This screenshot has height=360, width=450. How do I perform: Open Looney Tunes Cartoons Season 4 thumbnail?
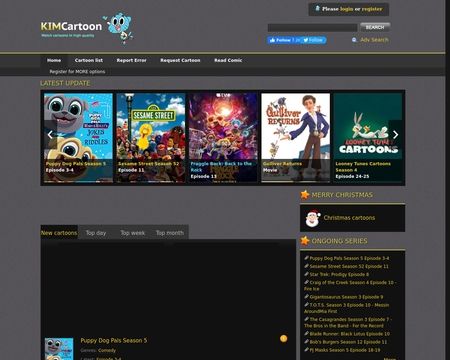pos(368,138)
